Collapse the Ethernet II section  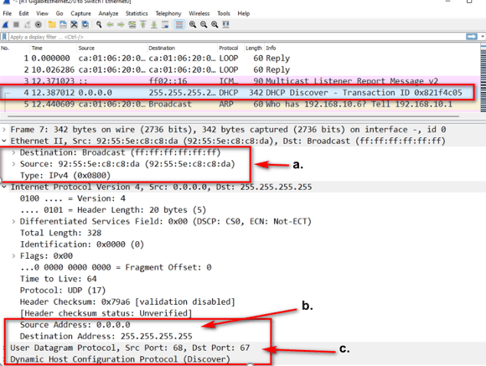point(4,141)
